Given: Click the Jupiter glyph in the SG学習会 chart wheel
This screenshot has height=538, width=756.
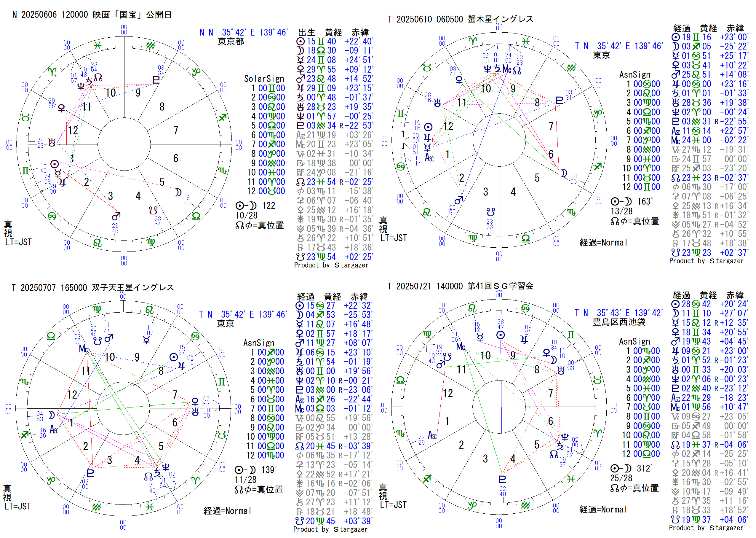Looking at the screenshot, I should pos(524,339).
